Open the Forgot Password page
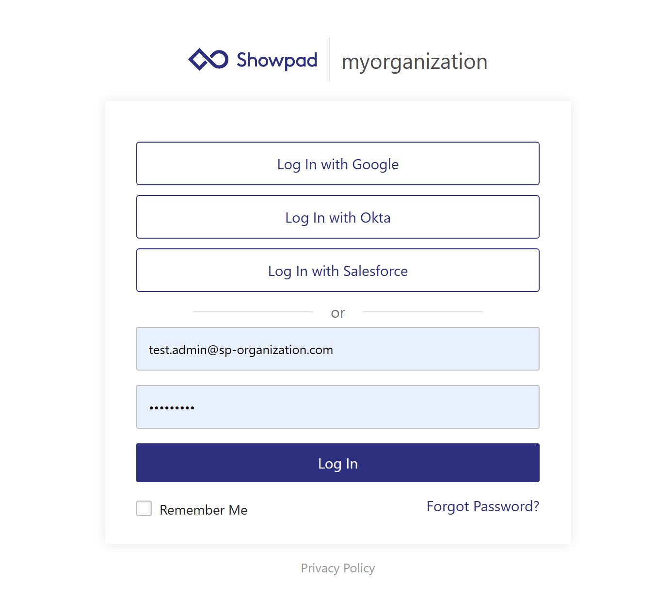Screen dimensions: 672x616 (482, 506)
